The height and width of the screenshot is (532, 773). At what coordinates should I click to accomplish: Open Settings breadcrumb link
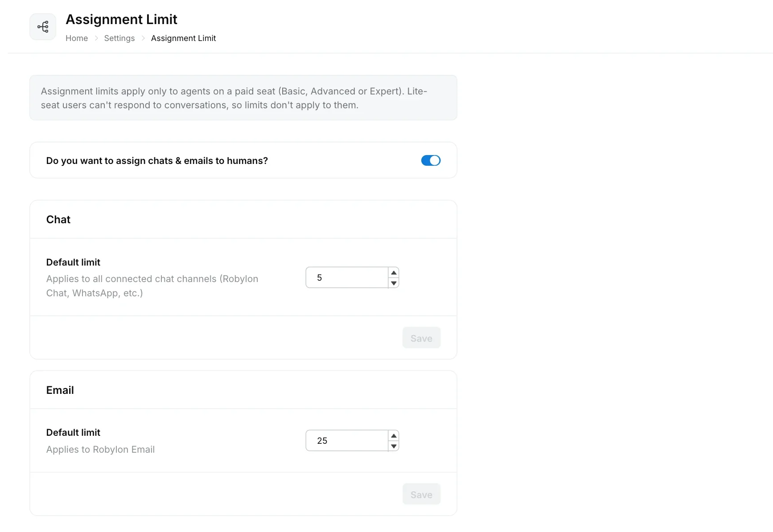[x=119, y=38]
